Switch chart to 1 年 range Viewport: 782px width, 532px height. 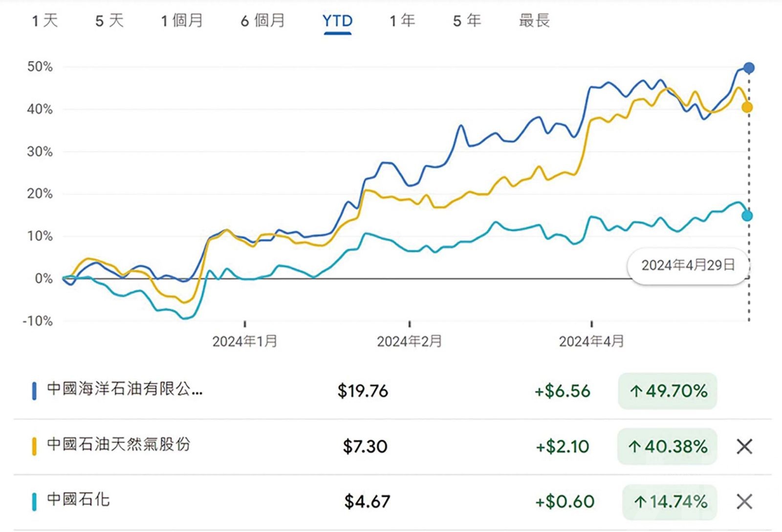click(402, 21)
